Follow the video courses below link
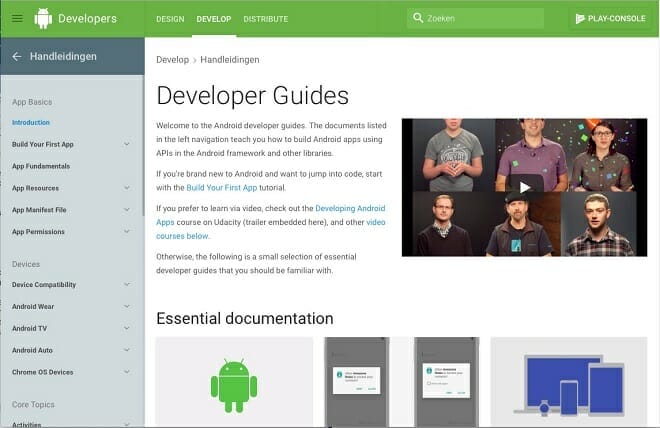 183,236
